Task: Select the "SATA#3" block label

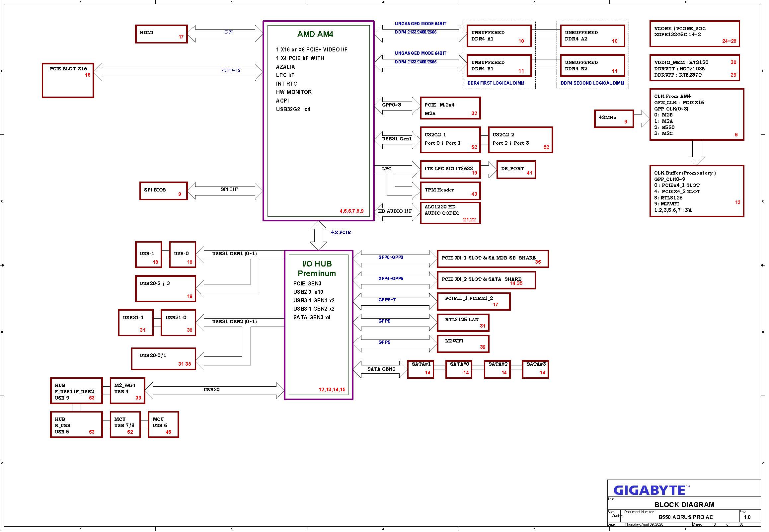Action: click(536, 364)
